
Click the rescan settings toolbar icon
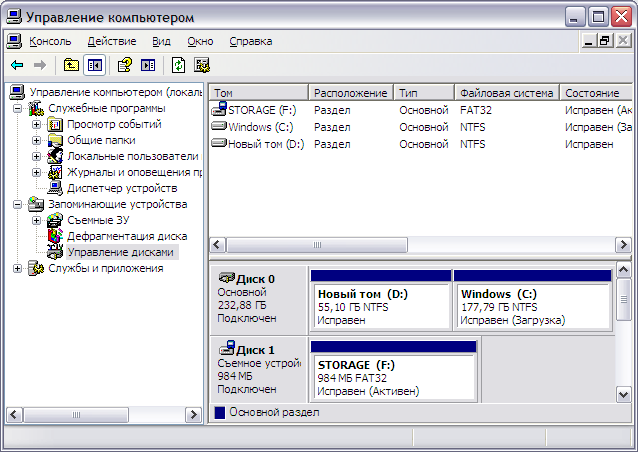tap(201, 65)
